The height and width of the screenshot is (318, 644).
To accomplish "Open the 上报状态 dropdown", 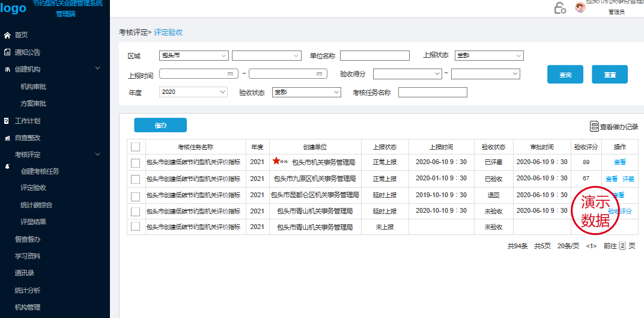I will (x=489, y=56).
